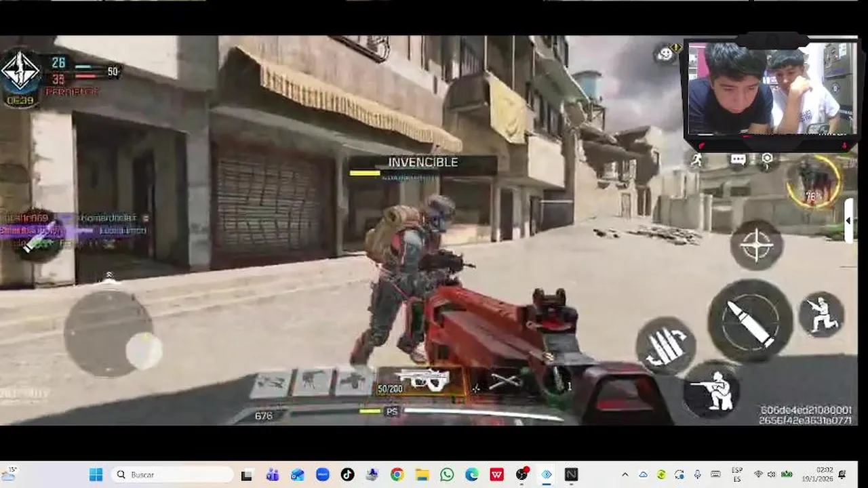Open the Windows Start menu
Viewport: 868px width, 488px height.
coord(96,474)
